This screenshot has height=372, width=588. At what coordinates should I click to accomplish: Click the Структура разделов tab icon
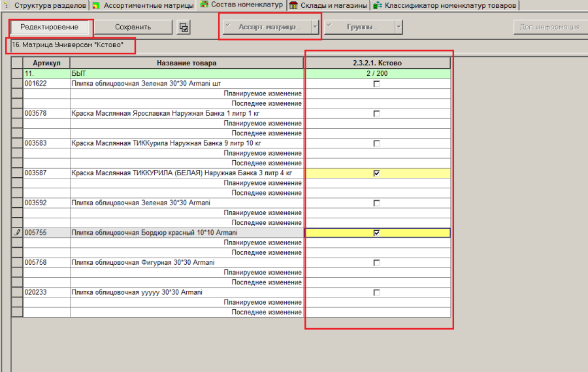coord(7,5)
